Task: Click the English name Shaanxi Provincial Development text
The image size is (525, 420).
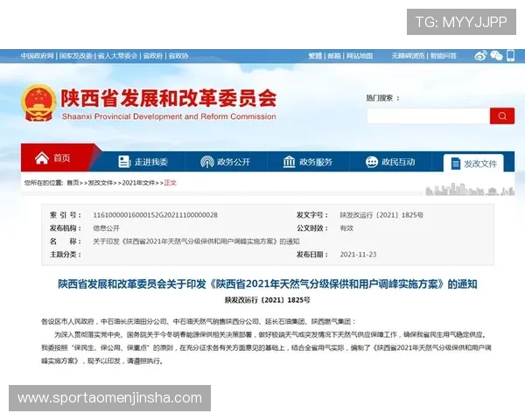Action: click(169, 116)
